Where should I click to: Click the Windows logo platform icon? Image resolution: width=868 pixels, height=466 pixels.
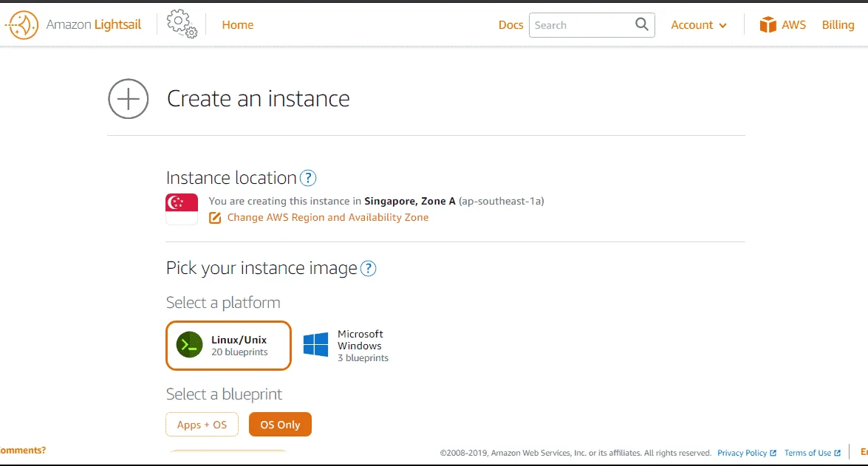pyautogui.click(x=315, y=345)
